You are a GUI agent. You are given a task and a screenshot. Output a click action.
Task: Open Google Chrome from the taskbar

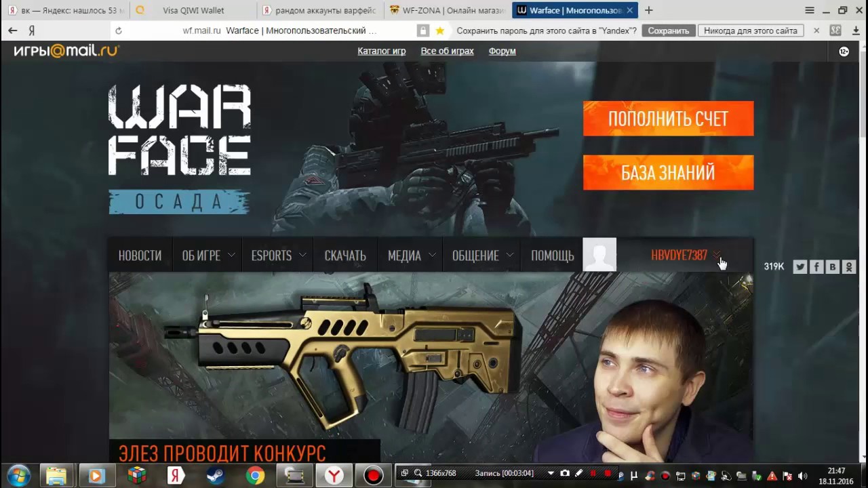click(x=255, y=476)
